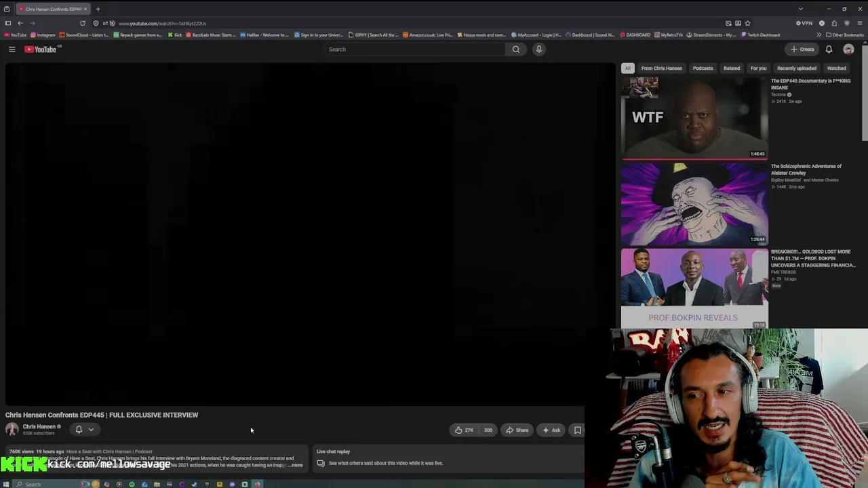Select the Recently uploaded filter chip
868x488 pixels.
tap(797, 68)
